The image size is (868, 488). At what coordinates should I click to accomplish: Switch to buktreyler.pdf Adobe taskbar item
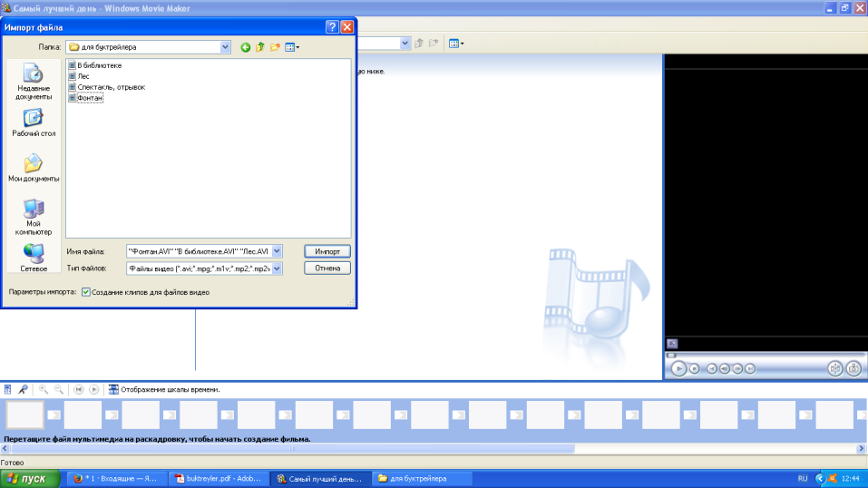coord(218,479)
